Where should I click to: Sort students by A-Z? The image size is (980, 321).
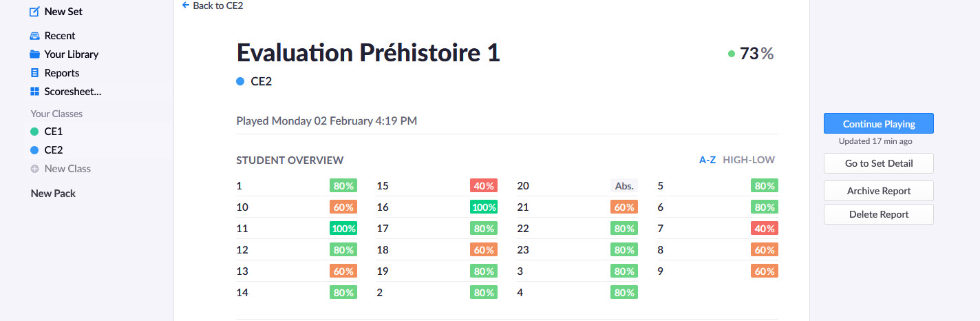pyautogui.click(x=707, y=160)
